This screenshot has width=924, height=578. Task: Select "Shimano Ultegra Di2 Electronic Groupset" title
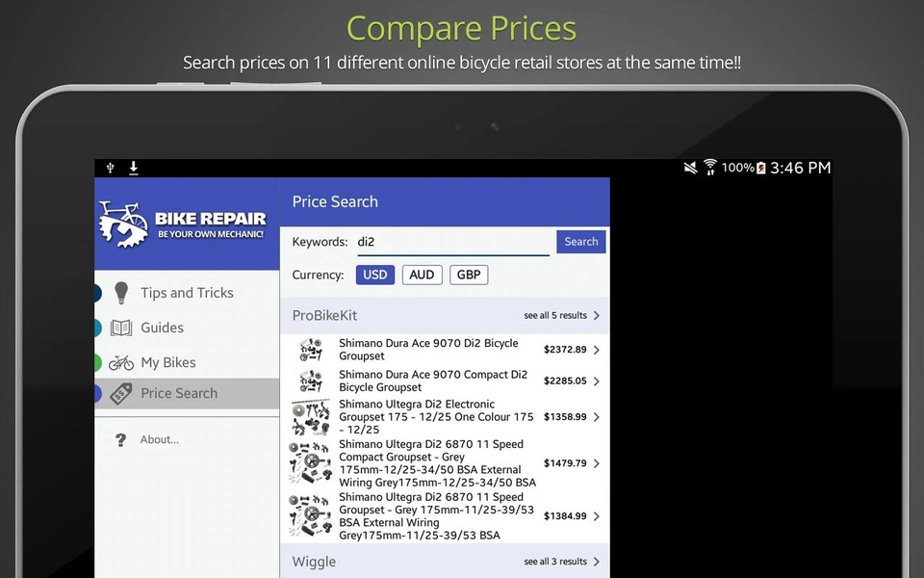click(x=436, y=417)
